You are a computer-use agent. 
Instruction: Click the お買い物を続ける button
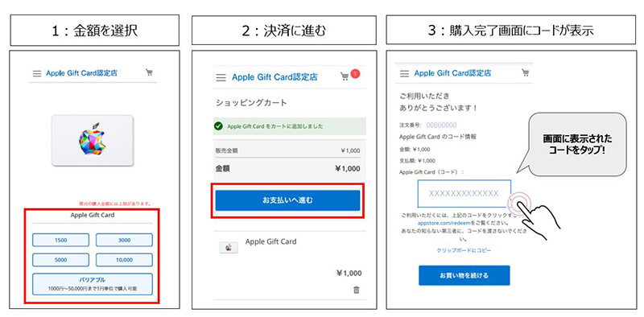[464, 275]
